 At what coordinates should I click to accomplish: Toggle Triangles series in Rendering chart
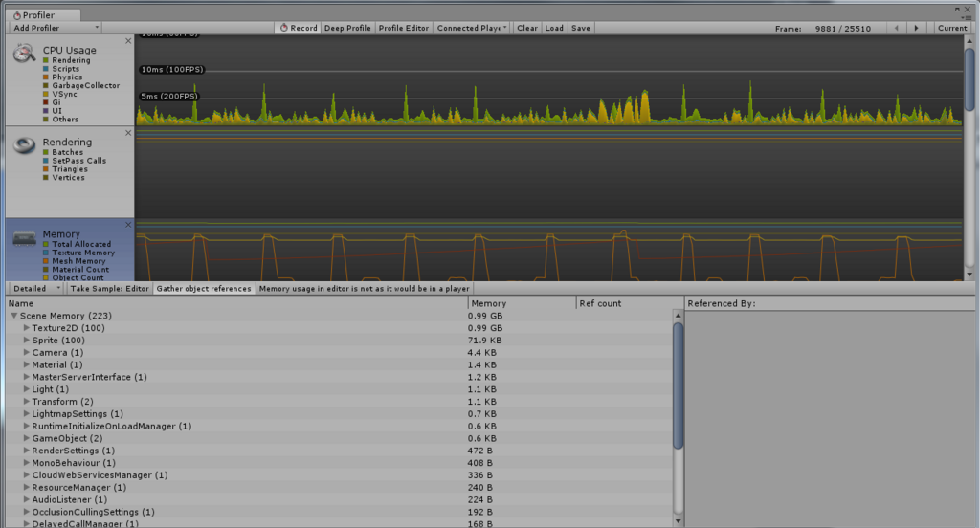tap(46, 169)
